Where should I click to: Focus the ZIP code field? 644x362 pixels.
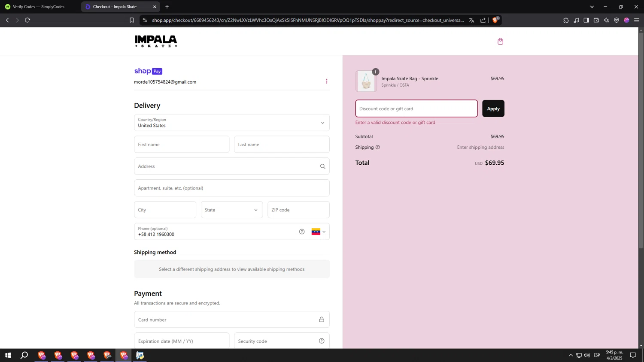298,210
